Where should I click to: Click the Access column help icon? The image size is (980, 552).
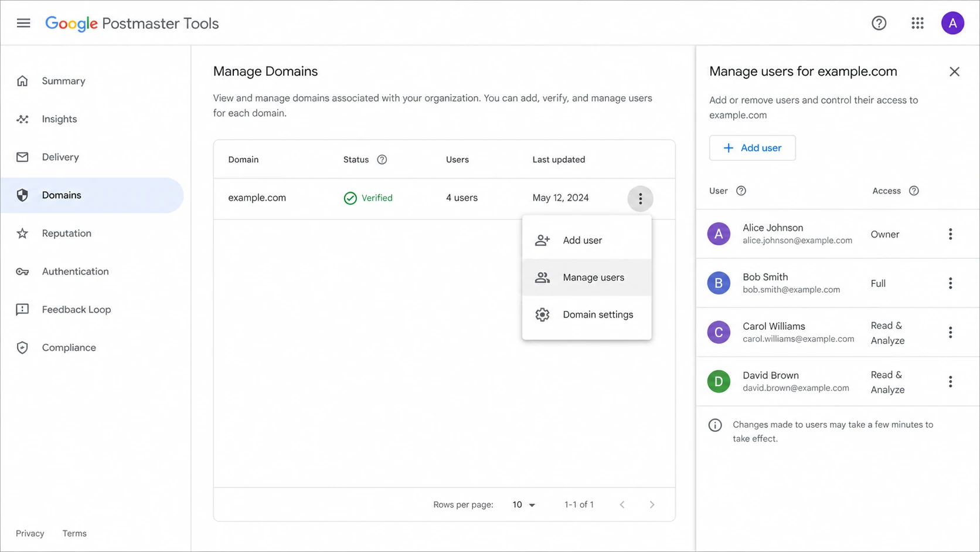914,191
